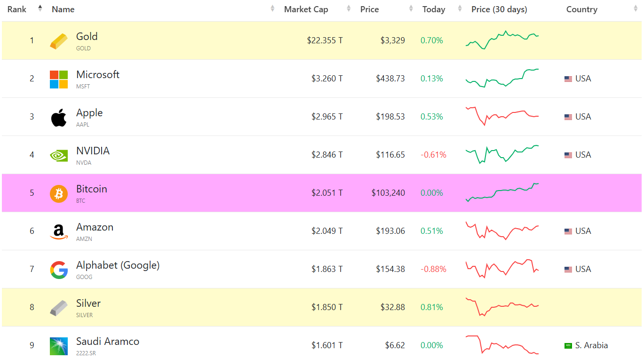This screenshot has height=359, width=644.
Task: Click Silver's 30-day price chart
Action: click(502, 307)
